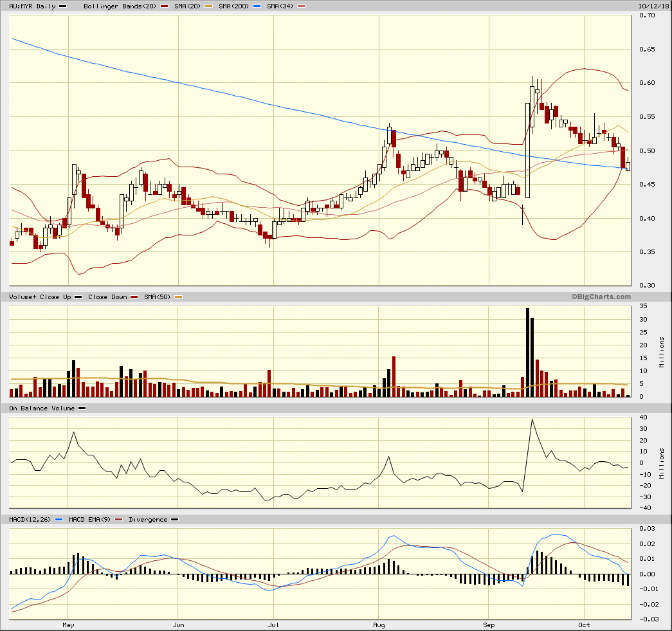Click the AU:MYR Daily chart title
Image resolution: width=672 pixels, height=631 pixels.
click(x=33, y=6)
